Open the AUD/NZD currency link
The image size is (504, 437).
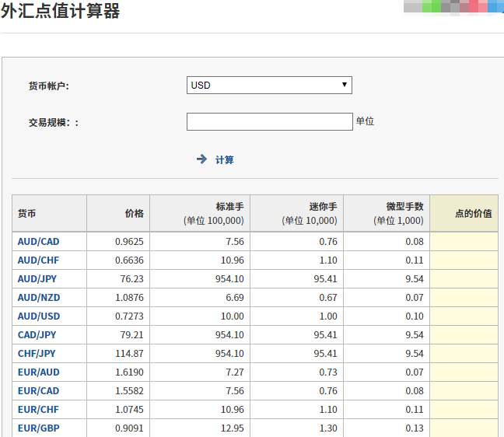(39, 298)
